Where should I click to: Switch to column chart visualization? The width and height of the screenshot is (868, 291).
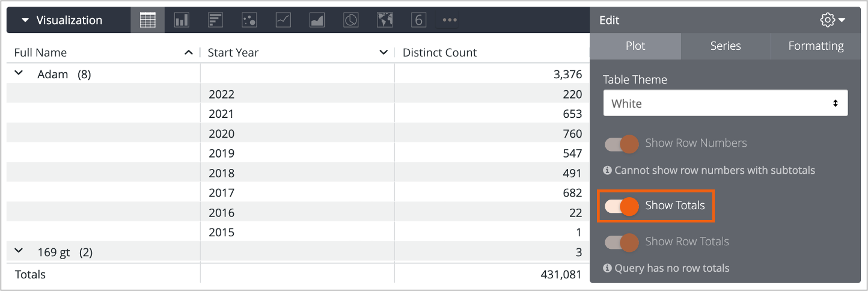click(182, 20)
